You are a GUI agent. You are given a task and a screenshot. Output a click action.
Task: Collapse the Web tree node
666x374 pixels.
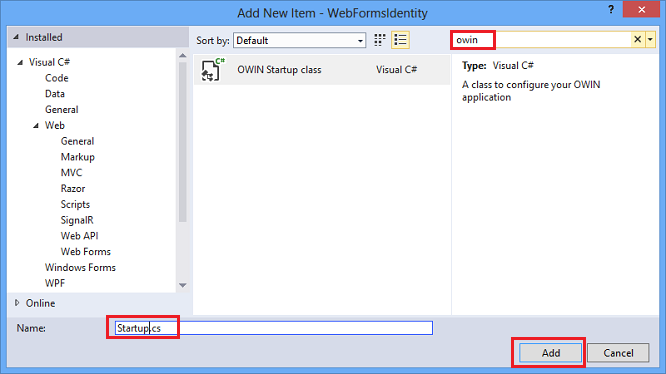point(36,126)
